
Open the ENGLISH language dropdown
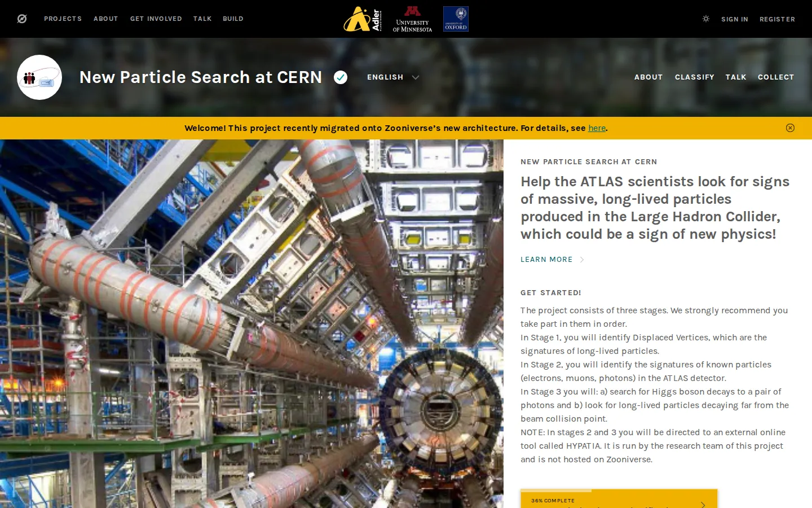pos(393,77)
